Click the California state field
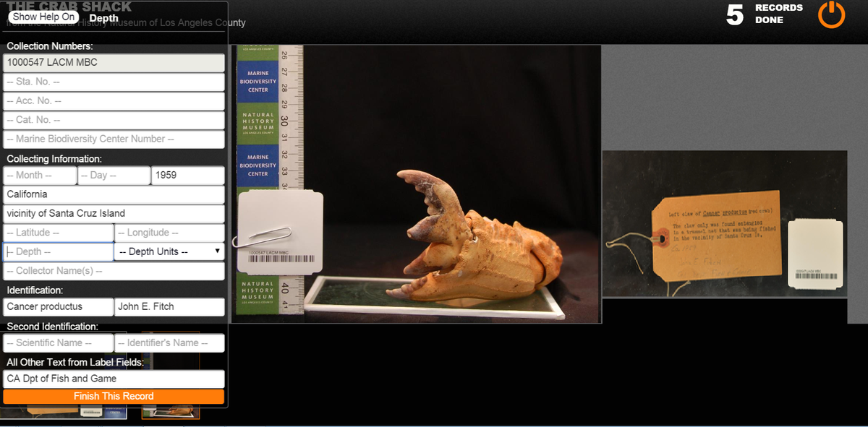The height and width of the screenshot is (427, 868). tap(114, 194)
